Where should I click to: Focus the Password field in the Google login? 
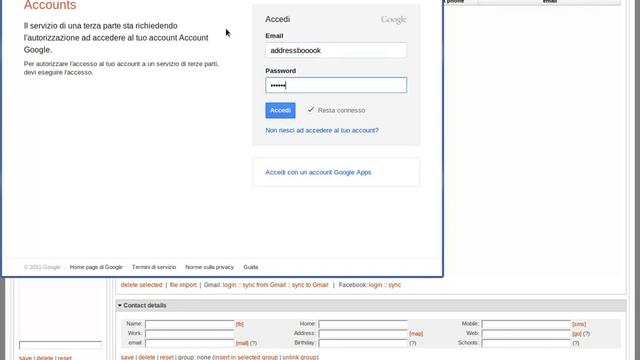(x=336, y=85)
